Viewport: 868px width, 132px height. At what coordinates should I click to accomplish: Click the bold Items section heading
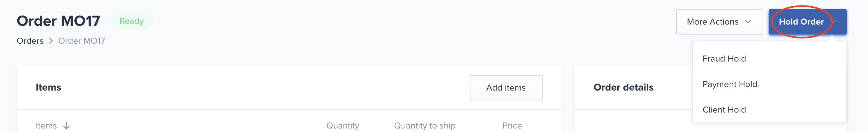(x=49, y=88)
